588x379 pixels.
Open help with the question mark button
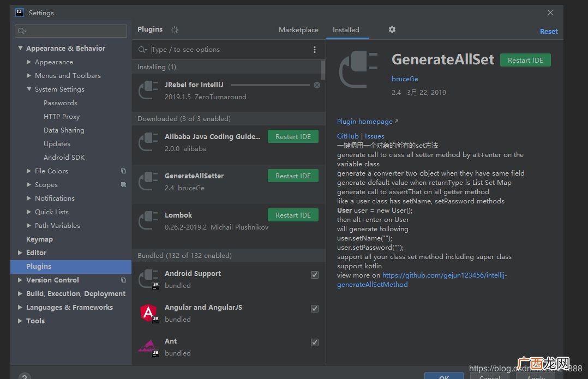click(x=25, y=376)
